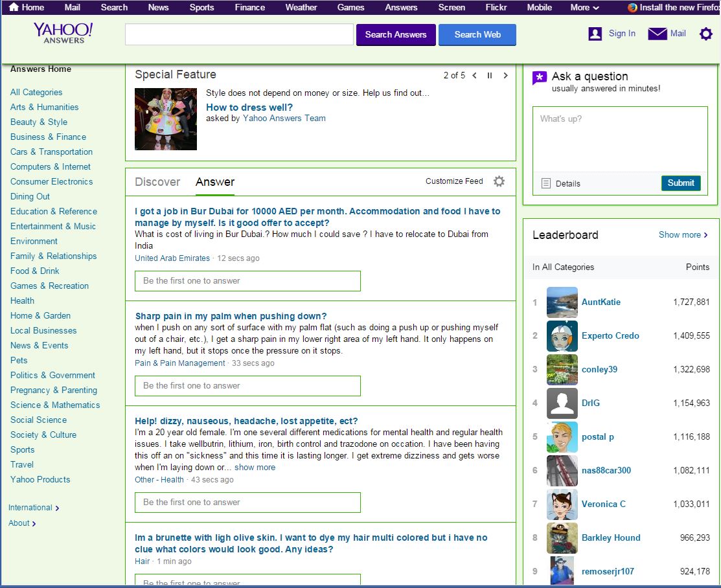
Task: Open question Details via the list icon
Action: click(545, 183)
